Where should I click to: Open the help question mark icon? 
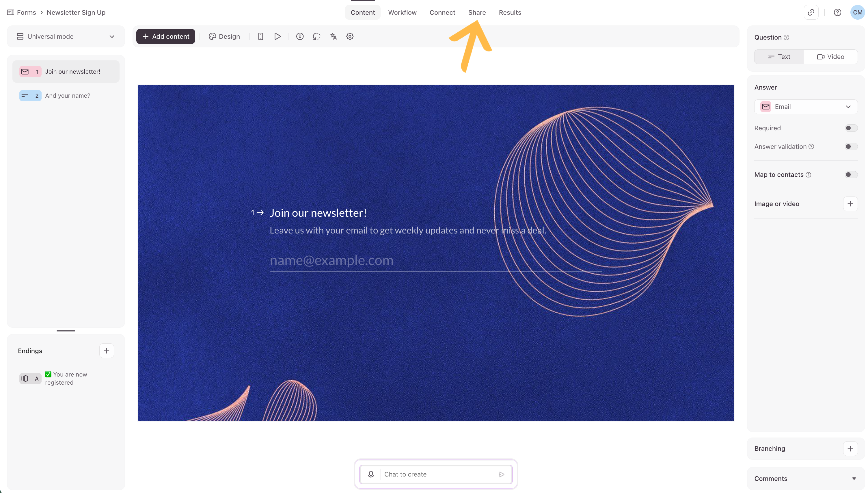pos(837,12)
